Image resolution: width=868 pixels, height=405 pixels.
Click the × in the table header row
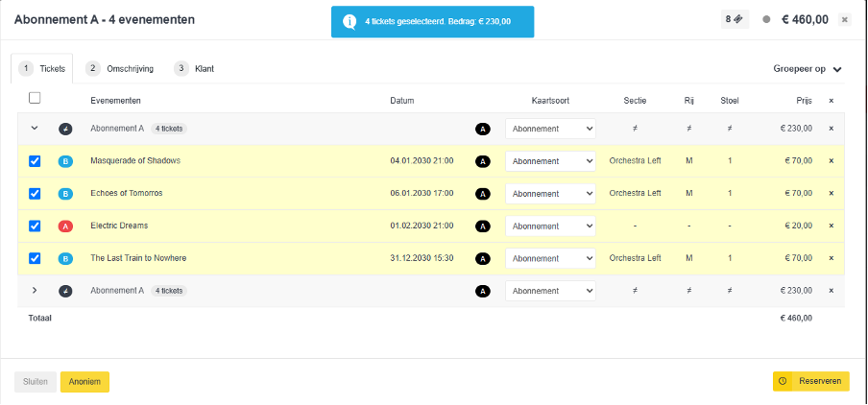tap(831, 101)
